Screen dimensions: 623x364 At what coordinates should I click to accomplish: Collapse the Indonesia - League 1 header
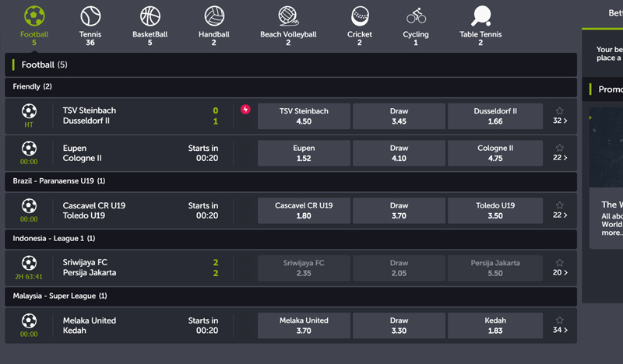click(x=290, y=238)
